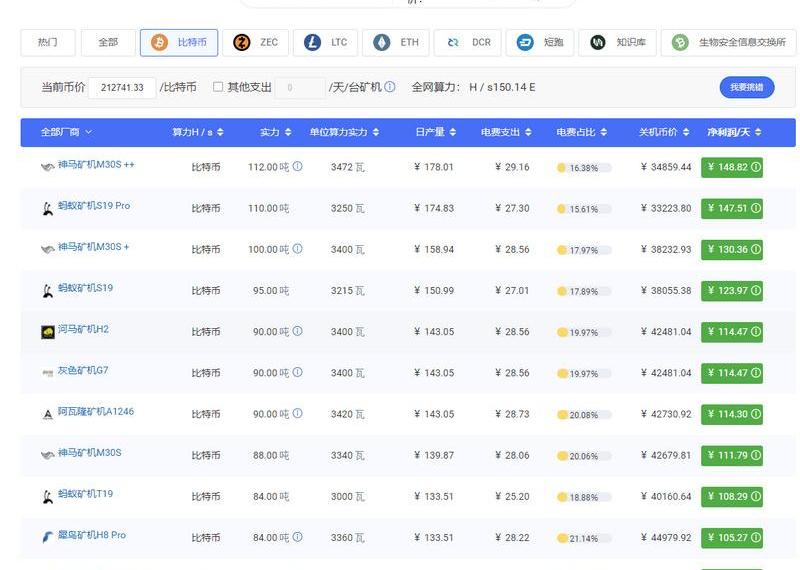The image size is (800, 570).
Task: Open the 蚂蚁矿机S19 Pro miner link
Action: point(94,206)
